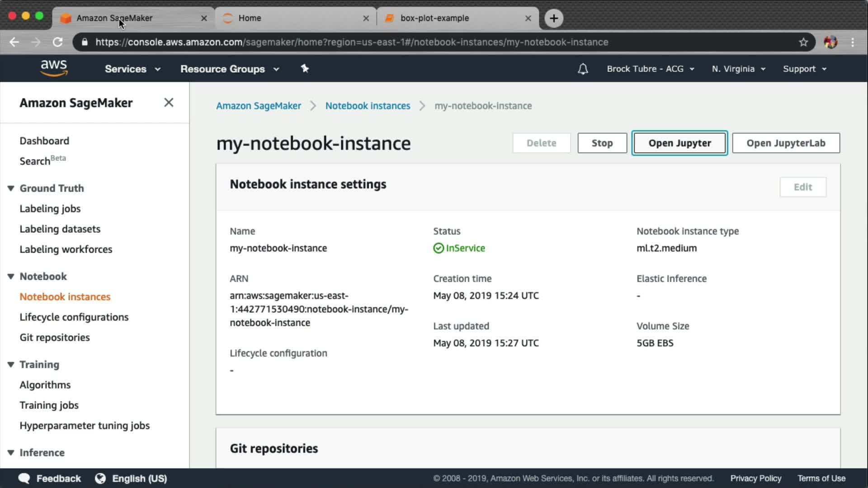This screenshot has height=488, width=868.
Task: Open a new browser tab
Action: (x=553, y=18)
